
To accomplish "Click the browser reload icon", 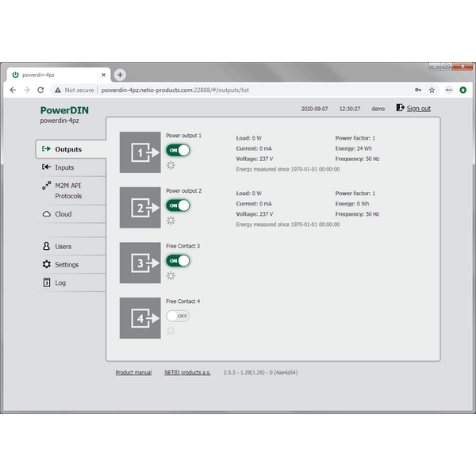I will 42,90.
